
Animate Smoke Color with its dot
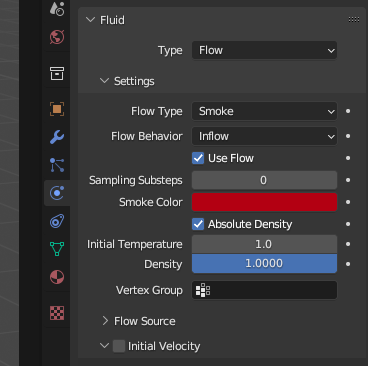[348, 202]
